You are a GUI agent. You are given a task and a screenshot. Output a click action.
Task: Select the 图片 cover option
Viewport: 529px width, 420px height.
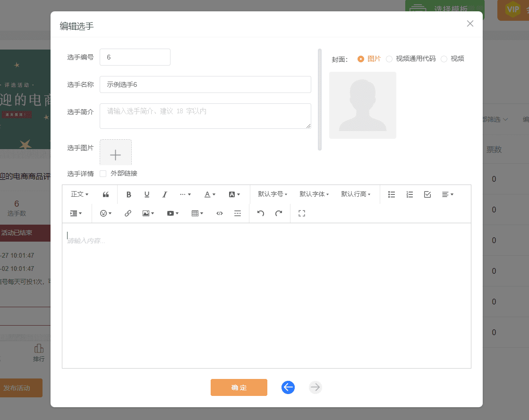(361, 59)
